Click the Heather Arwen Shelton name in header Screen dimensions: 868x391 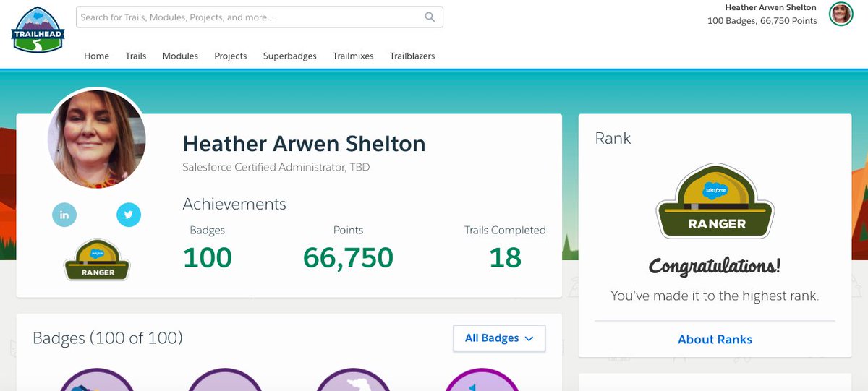[771, 7]
